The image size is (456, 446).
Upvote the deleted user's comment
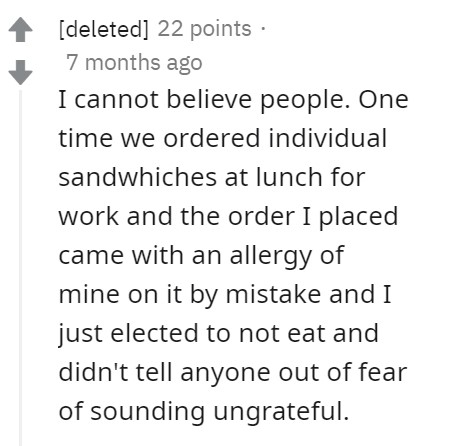coord(20,29)
